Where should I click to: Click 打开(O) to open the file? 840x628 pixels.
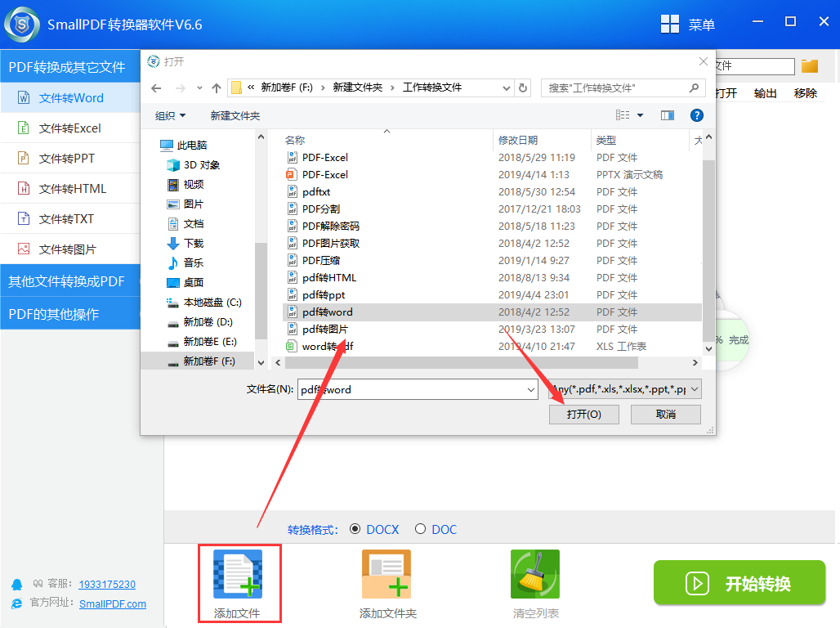pyautogui.click(x=584, y=415)
